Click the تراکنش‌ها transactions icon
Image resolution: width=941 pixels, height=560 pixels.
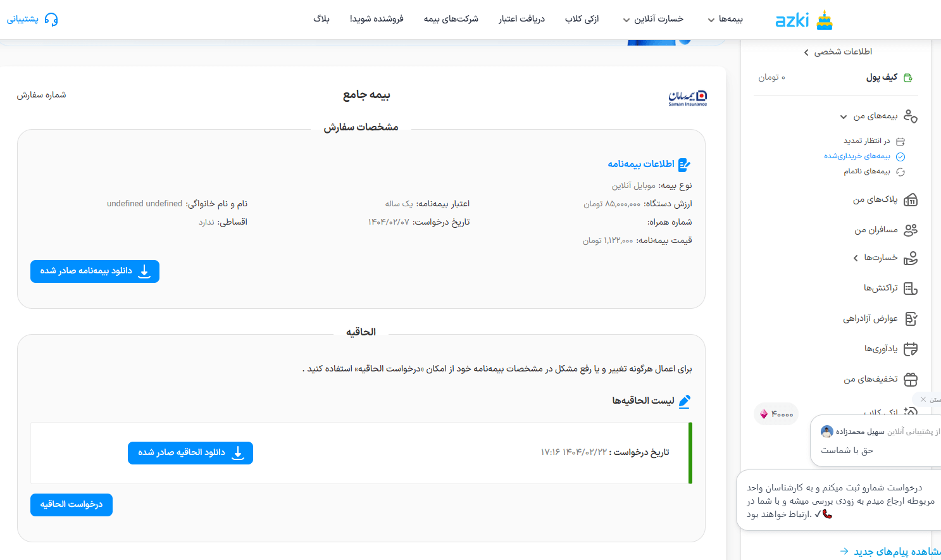coord(910,288)
